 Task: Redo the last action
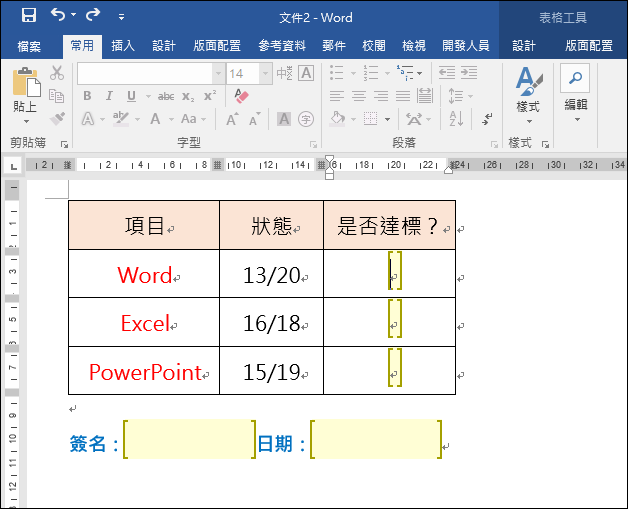(93, 15)
